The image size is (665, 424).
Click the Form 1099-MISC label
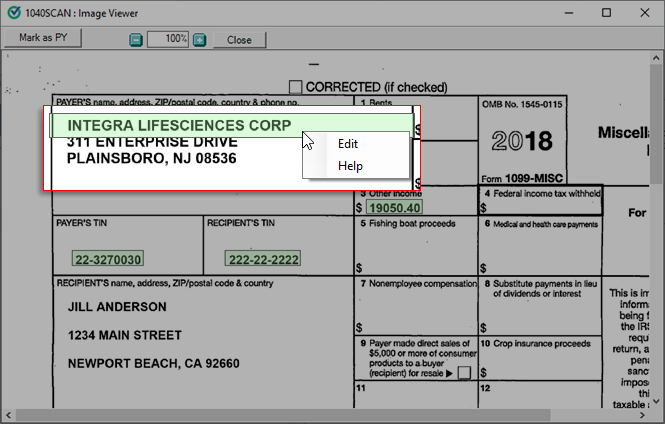[x=522, y=178]
